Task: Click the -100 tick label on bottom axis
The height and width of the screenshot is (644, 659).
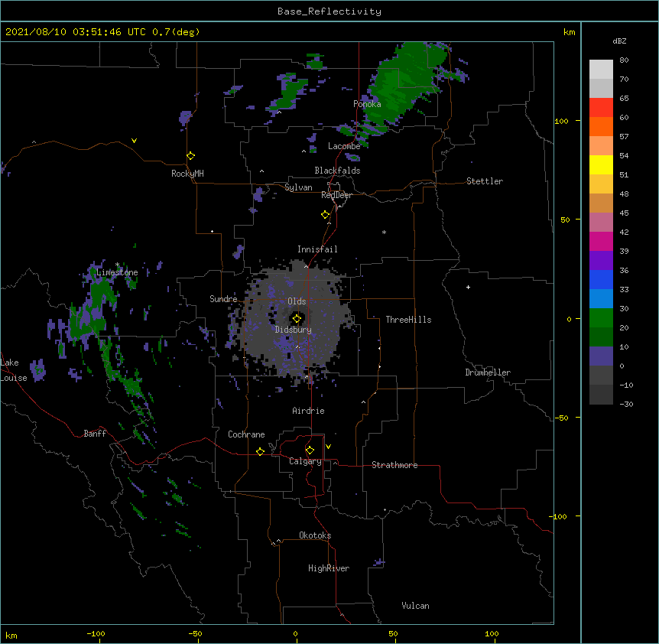Action: [96, 633]
